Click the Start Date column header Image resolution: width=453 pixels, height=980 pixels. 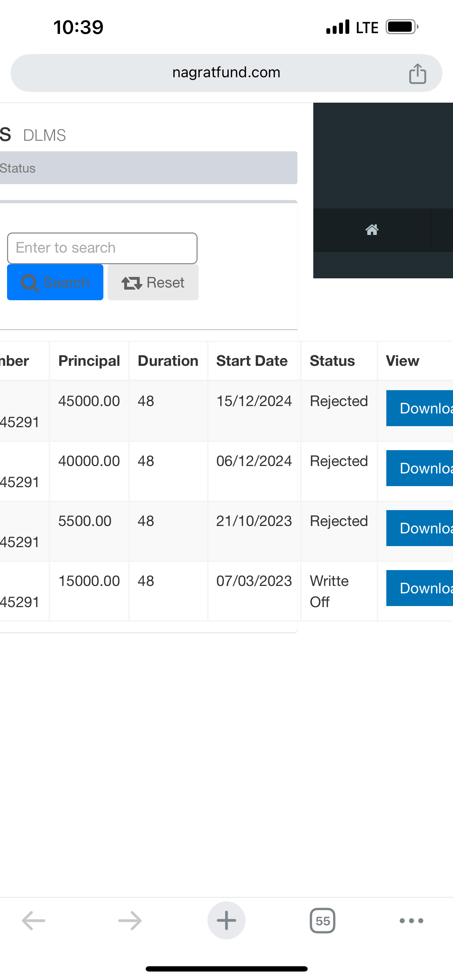252,361
